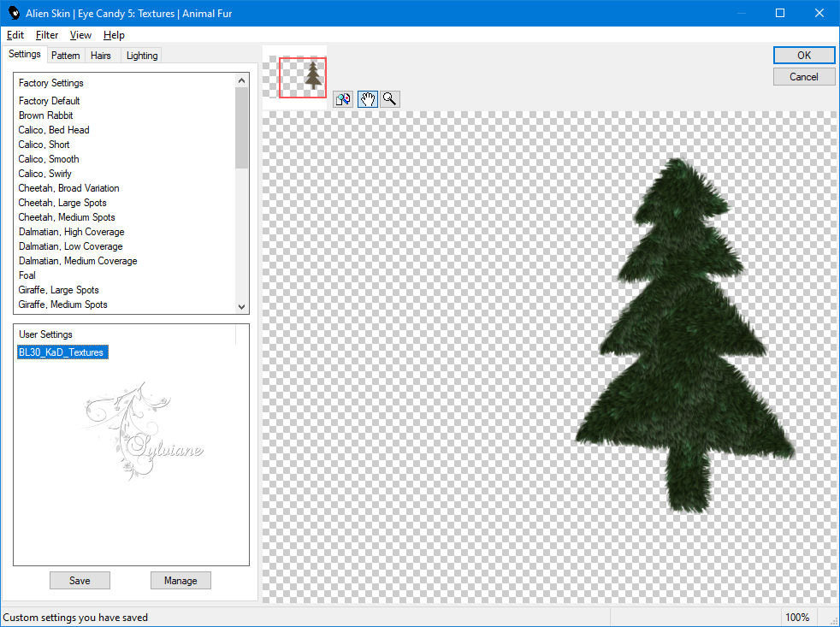Select the Giraffe, Medium Spots preset
The image size is (840, 627).
pyautogui.click(x=62, y=304)
